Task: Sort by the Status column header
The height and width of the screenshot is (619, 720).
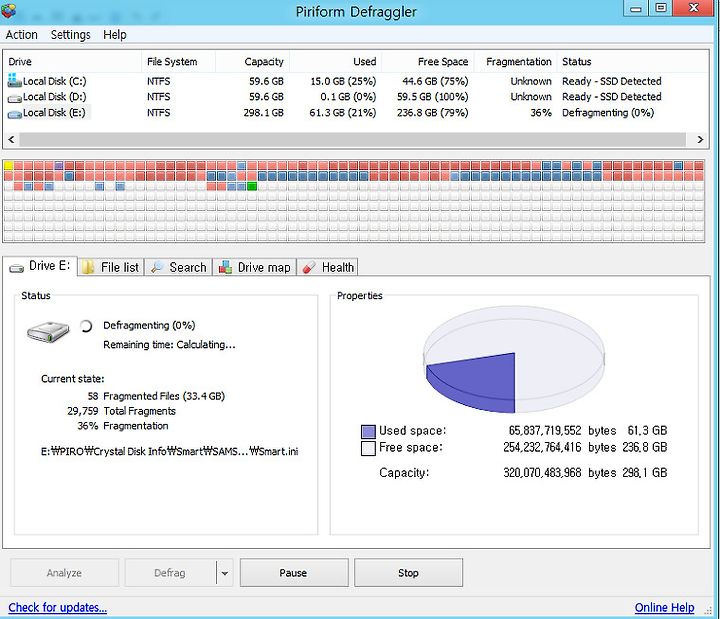Action: 632,62
